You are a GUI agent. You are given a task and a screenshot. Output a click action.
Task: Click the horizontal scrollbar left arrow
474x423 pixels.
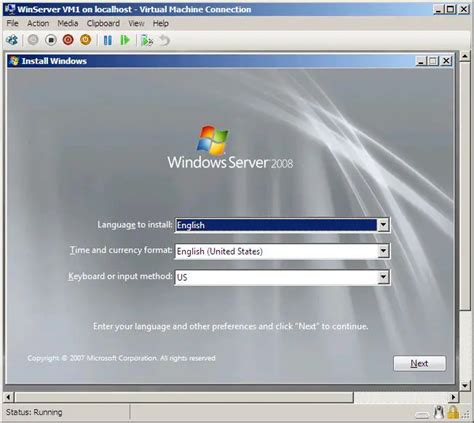click(x=8, y=397)
